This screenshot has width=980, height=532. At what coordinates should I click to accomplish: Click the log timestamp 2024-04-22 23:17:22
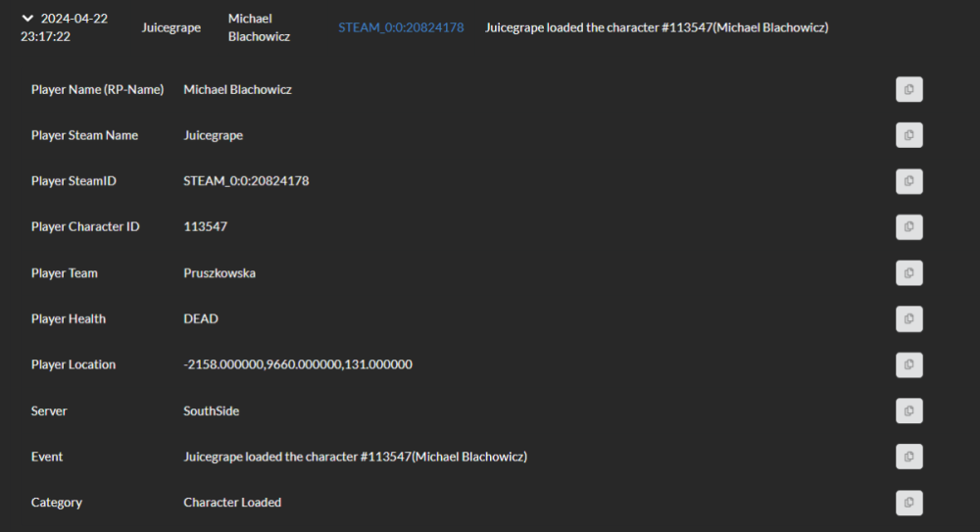tap(65, 27)
